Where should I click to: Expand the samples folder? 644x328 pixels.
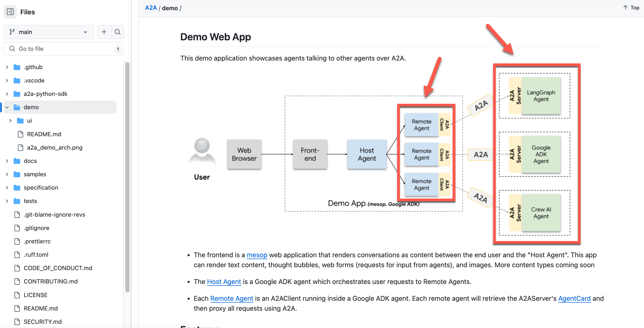point(35,174)
